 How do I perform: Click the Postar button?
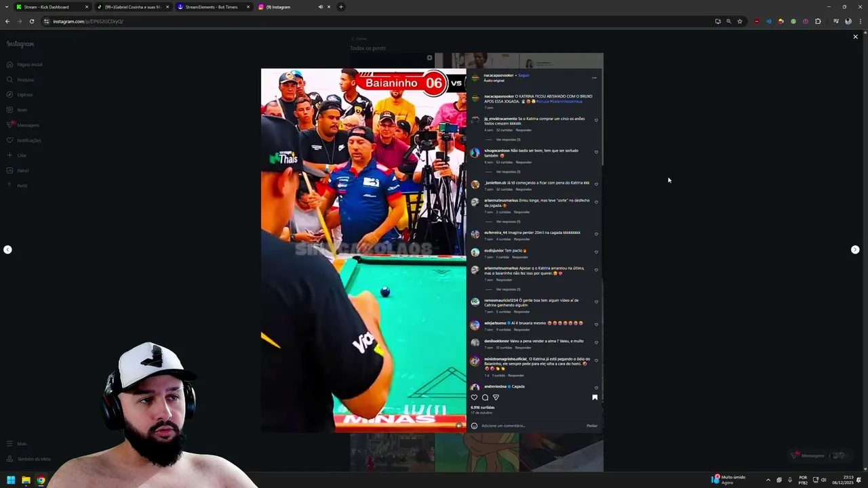pos(592,426)
